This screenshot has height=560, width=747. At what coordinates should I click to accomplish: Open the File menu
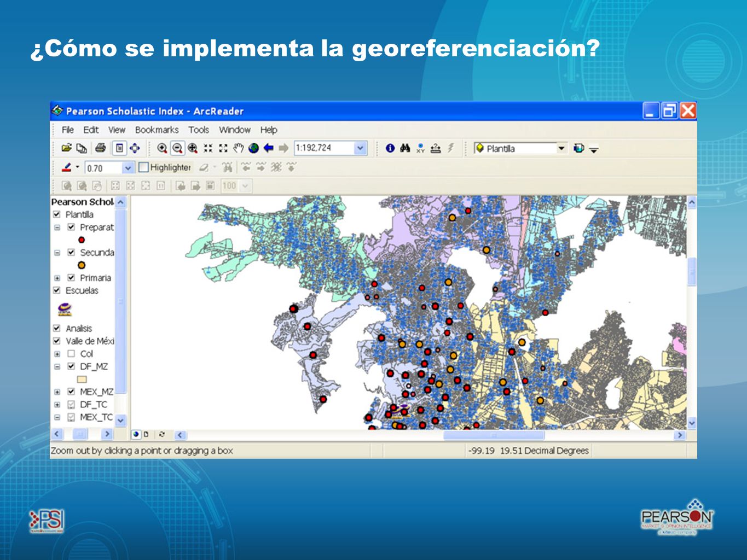pyautogui.click(x=67, y=130)
